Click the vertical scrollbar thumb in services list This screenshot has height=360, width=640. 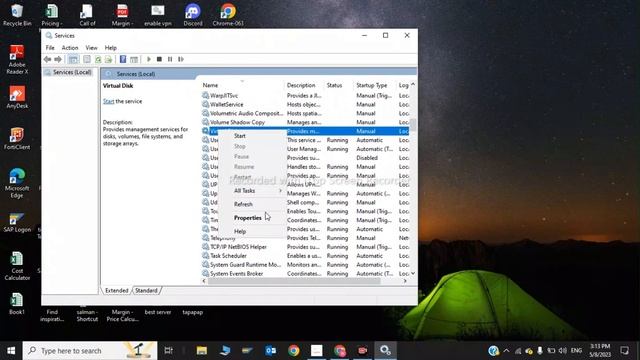(413, 125)
